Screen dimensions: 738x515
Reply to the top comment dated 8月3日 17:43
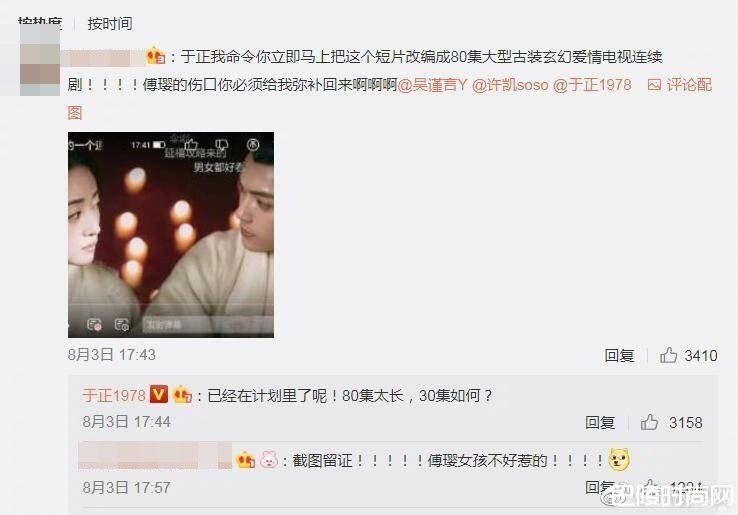click(x=619, y=355)
